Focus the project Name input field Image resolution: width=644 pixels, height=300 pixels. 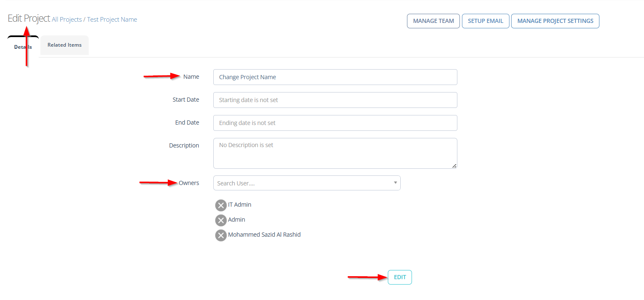tap(335, 77)
